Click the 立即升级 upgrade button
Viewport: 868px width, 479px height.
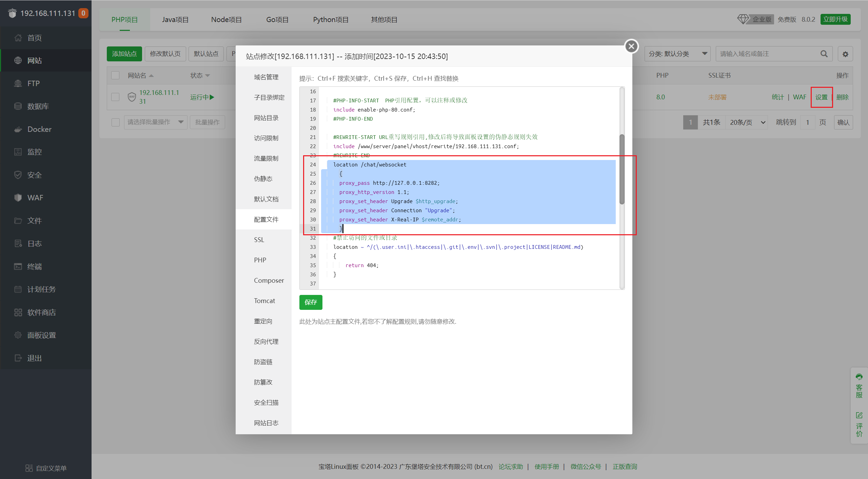pyautogui.click(x=835, y=19)
